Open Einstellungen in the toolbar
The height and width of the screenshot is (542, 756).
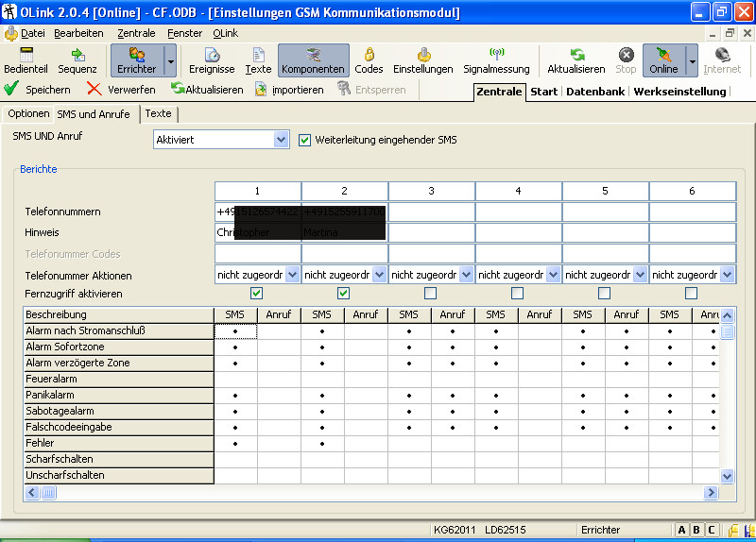(x=422, y=60)
